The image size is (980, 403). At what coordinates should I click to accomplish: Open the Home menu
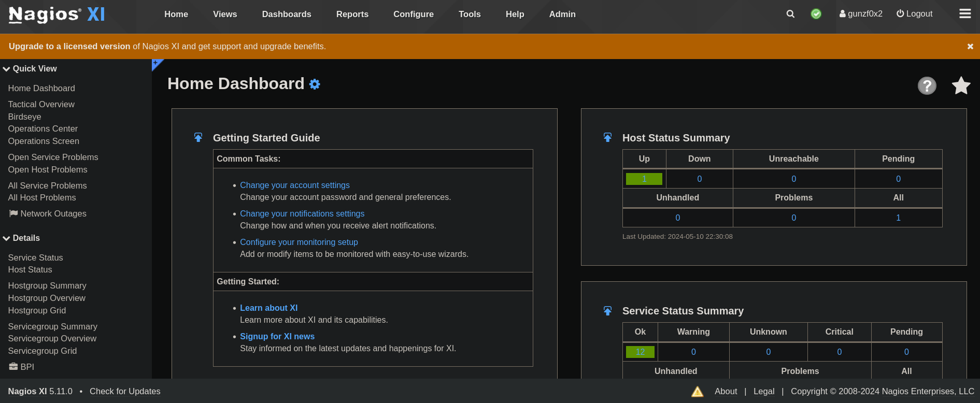coord(176,14)
